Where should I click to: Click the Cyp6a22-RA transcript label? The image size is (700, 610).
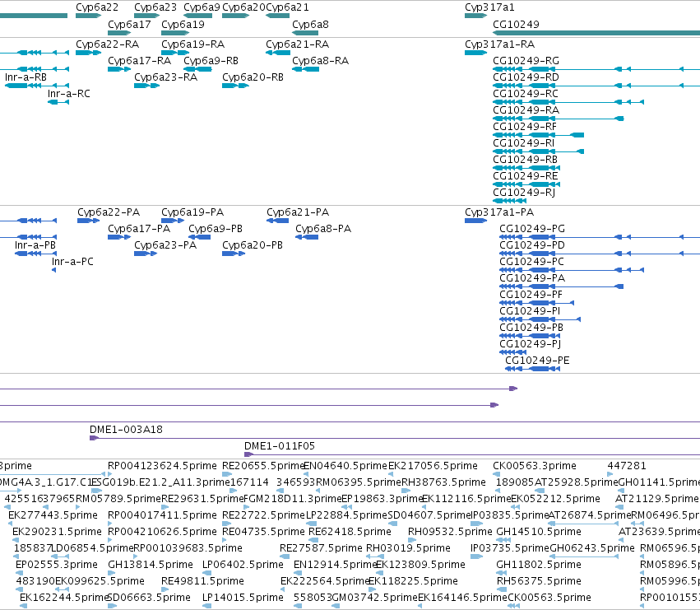point(107,44)
